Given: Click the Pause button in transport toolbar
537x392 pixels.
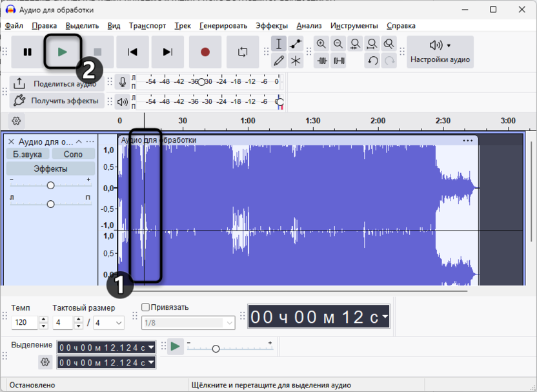Looking at the screenshot, I should (x=28, y=52).
